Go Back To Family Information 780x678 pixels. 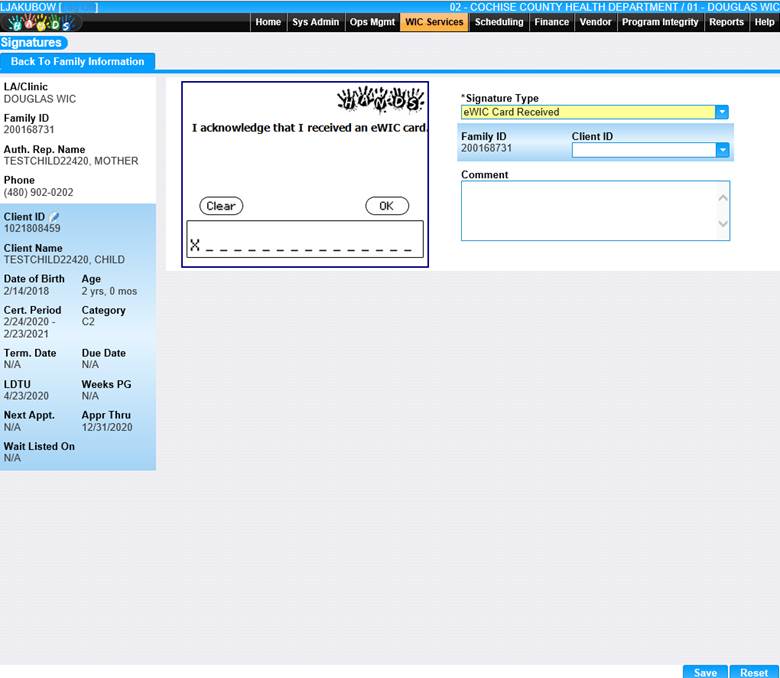(x=78, y=62)
